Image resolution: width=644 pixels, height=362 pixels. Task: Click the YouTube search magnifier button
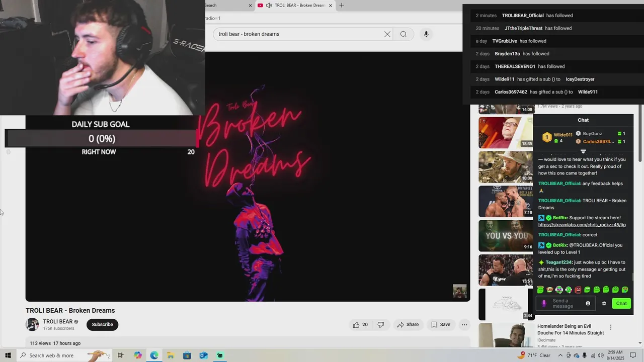coord(403,34)
